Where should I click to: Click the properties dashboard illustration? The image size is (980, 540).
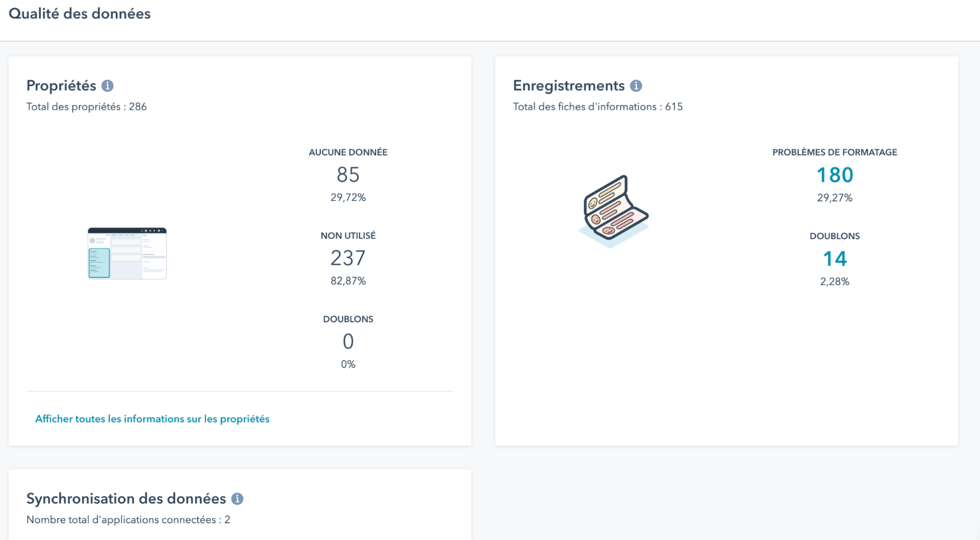(127, 253)
